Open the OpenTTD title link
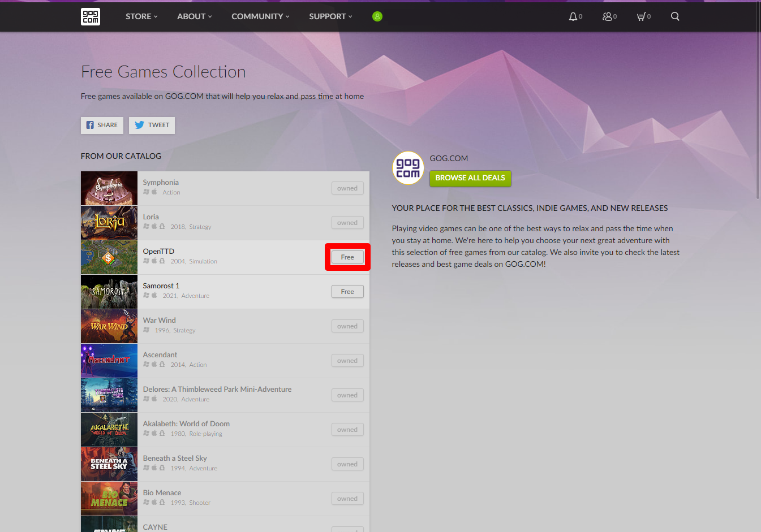761x532 pixels. (158, 251)
